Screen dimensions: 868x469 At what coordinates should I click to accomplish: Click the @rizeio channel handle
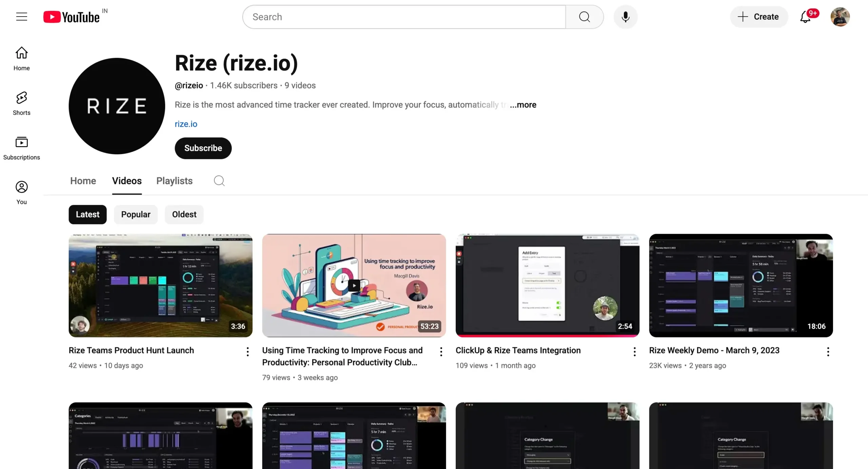coord(189,85)
